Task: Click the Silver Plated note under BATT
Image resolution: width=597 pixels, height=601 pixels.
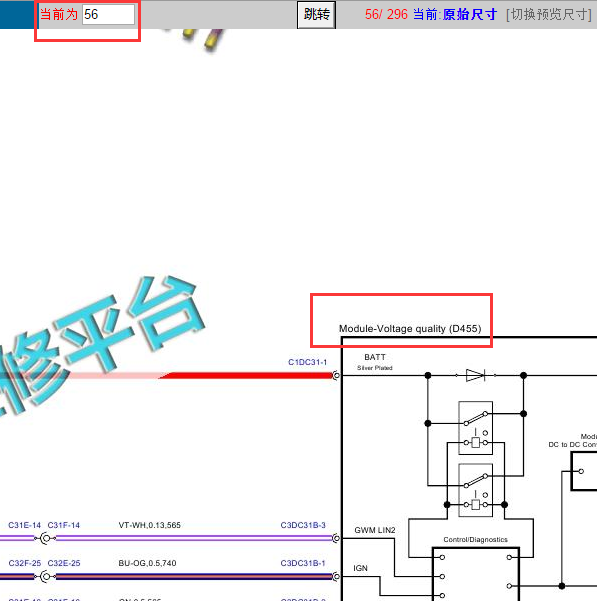Action: click(x=375, y=368)
